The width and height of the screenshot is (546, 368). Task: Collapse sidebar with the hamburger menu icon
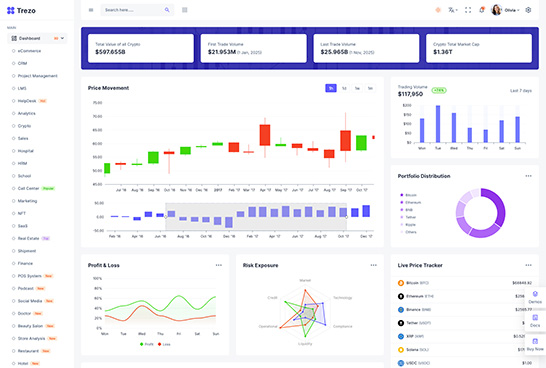(x=91, y=10)
